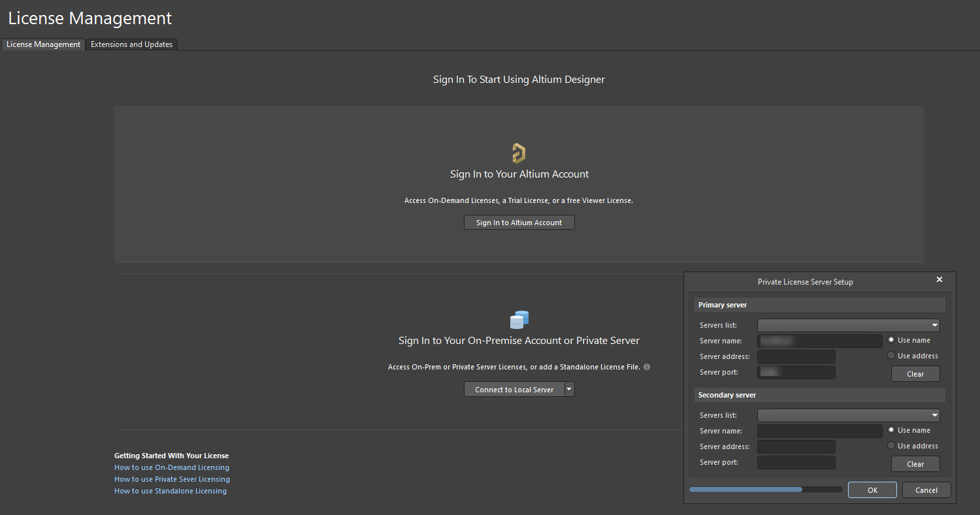Click the Primary Server name field
Image resolution: width=980 pixels, height=515 pixels.
pyautogui.click(x=820, y=341)
